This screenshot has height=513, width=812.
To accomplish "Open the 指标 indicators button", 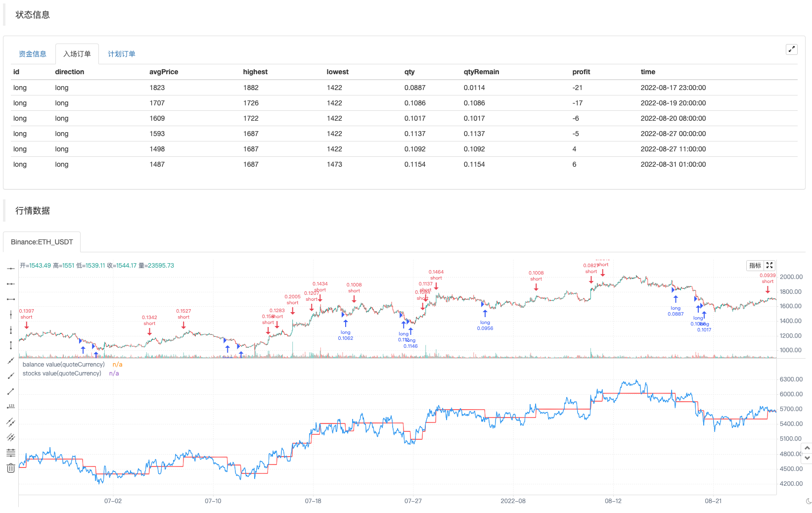I will pyautogui.click(x=755, y=266).
